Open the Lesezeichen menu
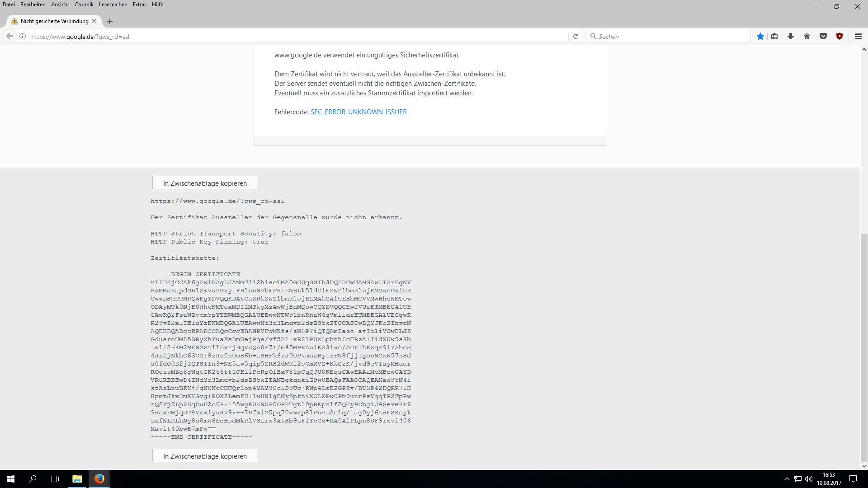 (113, 5)
